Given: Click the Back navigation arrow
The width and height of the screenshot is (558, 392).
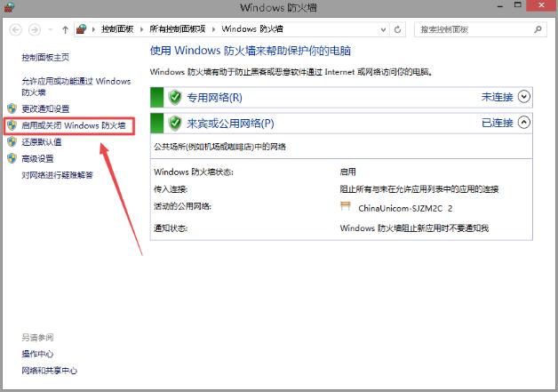Looking at the screenshot, I should point(16,29).
